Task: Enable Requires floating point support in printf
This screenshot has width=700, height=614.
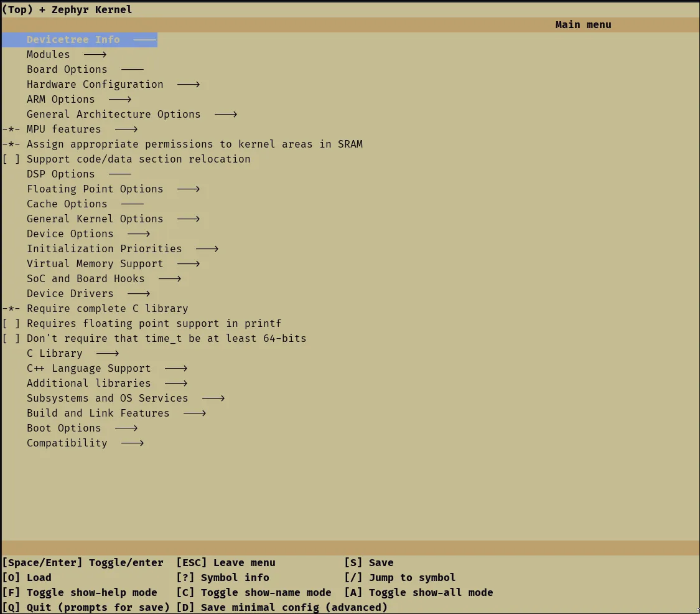Action: (x=11, y=324)
